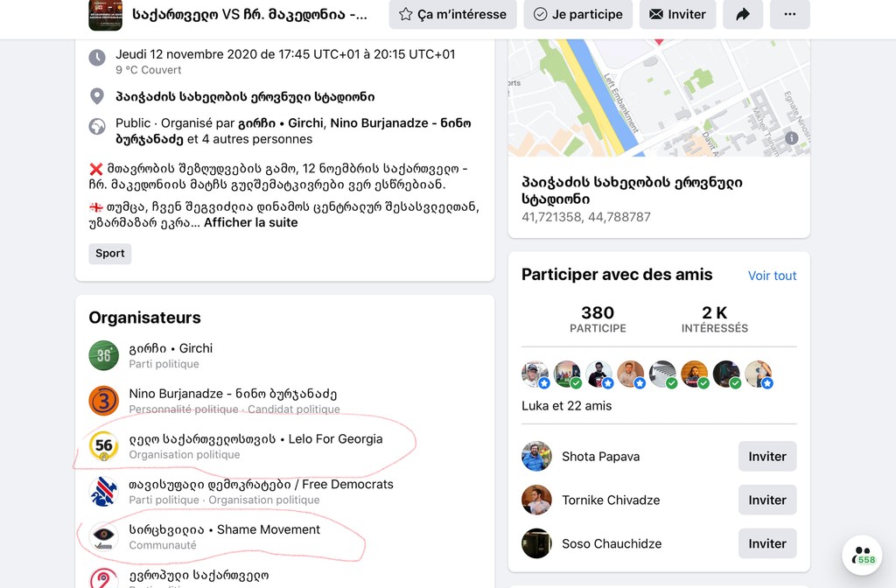Open ევროპული საქართველო organizer name
896x588 pixels.
point(199,575)
